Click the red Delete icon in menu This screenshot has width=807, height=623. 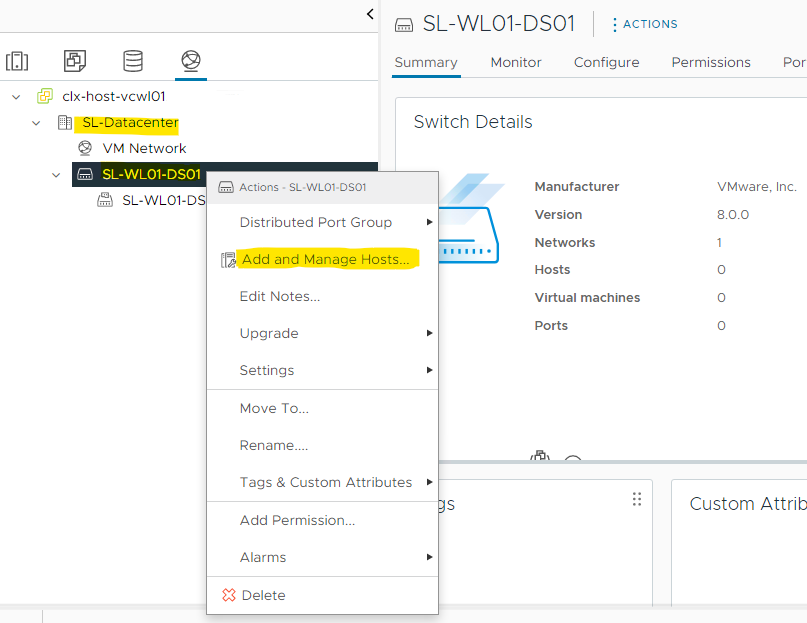(229, 595)
